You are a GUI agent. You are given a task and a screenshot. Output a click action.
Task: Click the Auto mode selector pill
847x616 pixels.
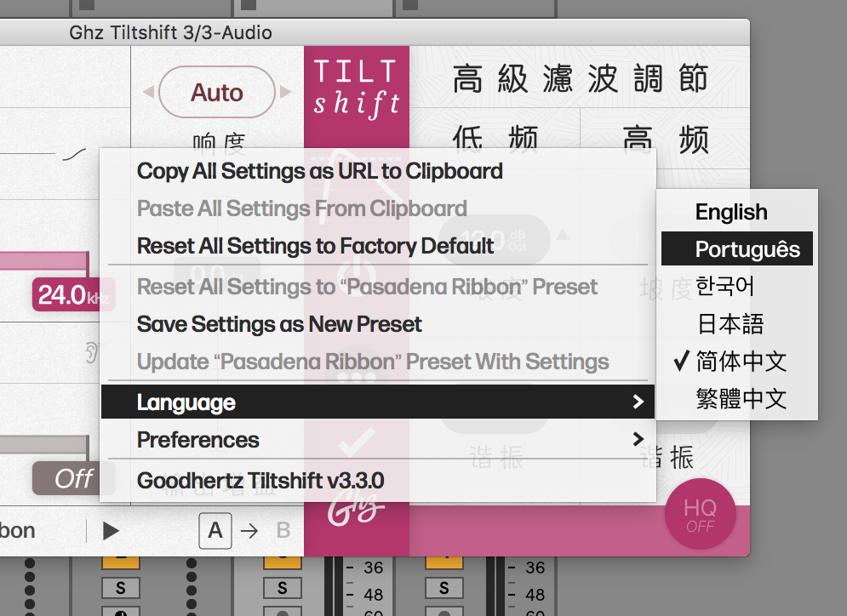[x=217, y=93]
